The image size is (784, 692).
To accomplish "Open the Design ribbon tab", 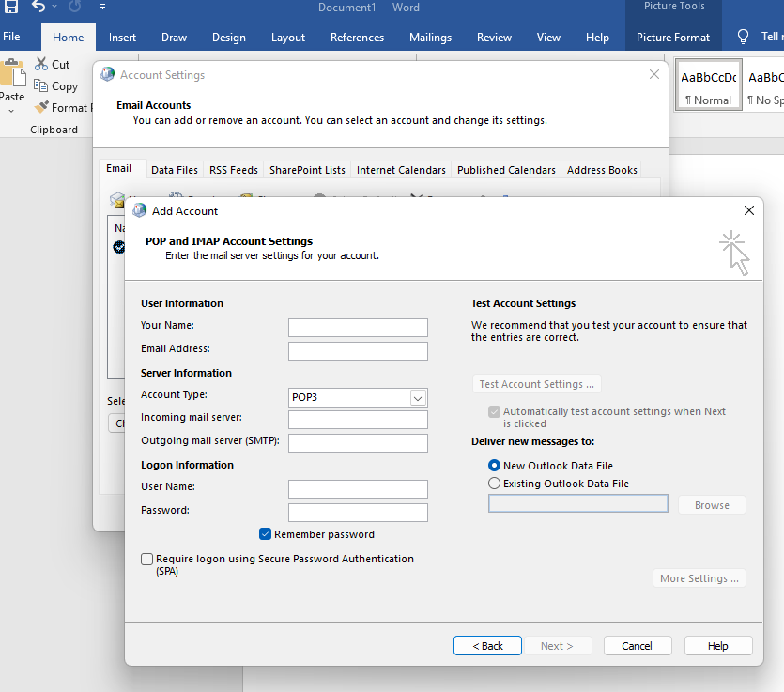I will click(x=228, y=38).
